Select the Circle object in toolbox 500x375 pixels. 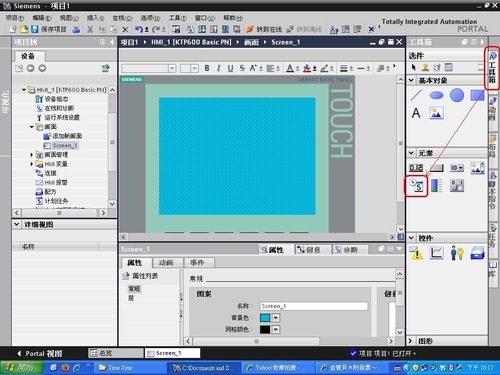[457, 95]
